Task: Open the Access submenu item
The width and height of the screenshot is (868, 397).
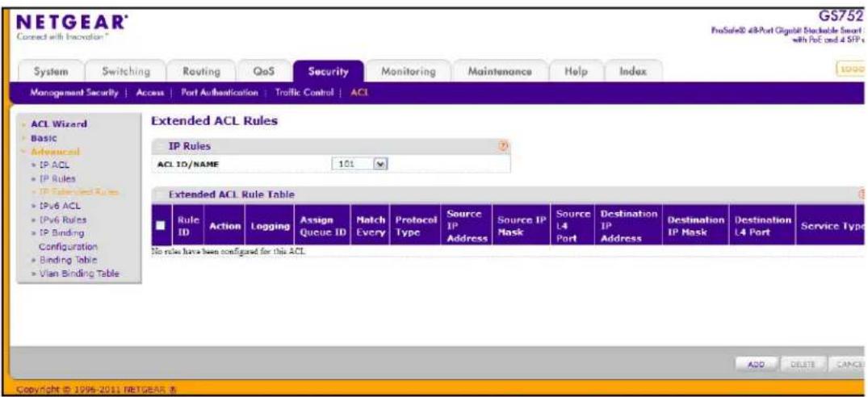Action: 150,93
